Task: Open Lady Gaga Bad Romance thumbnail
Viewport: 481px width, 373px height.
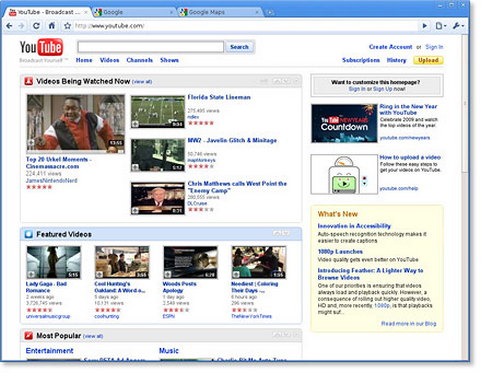Action: click(53, 262)
